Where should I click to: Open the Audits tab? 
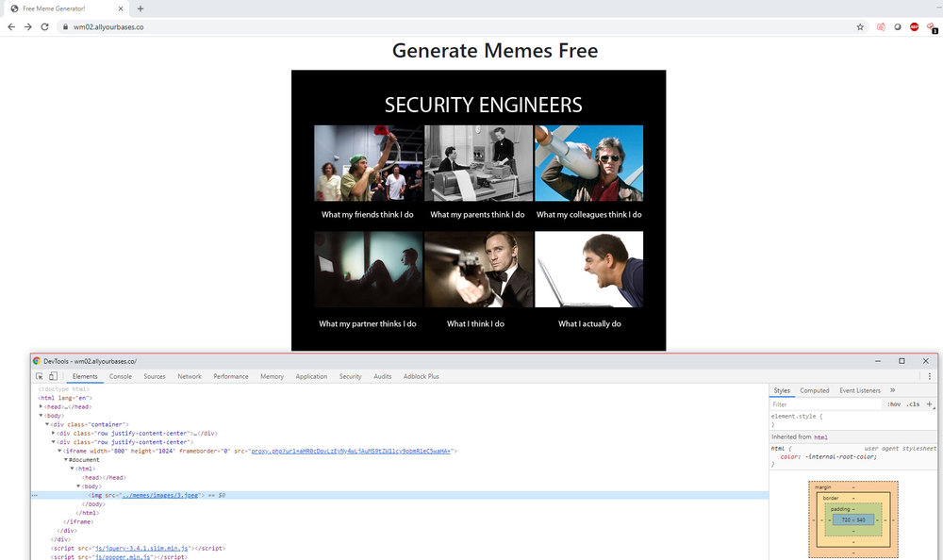pyautogui.click(x=383, y=376)
